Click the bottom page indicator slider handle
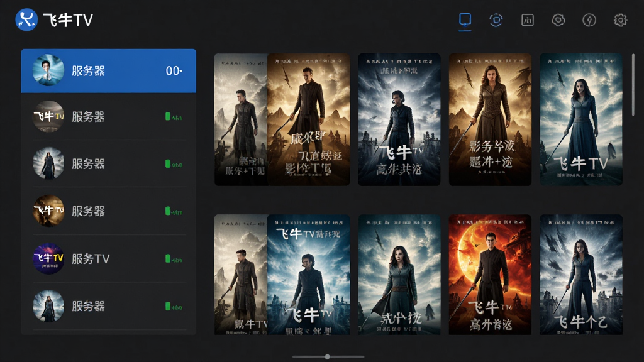 [327, 357]
